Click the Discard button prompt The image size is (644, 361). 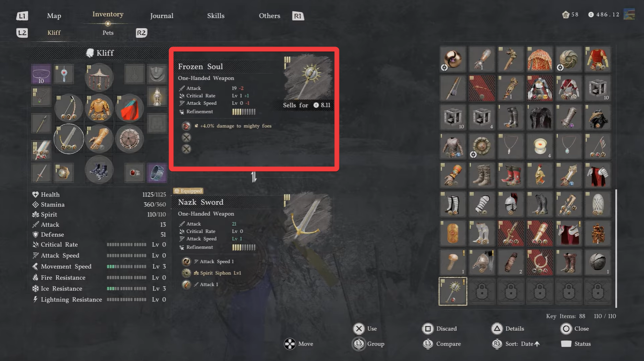440,329
